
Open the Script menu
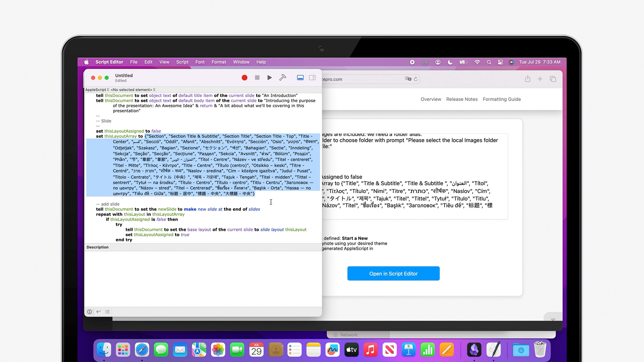182,62
